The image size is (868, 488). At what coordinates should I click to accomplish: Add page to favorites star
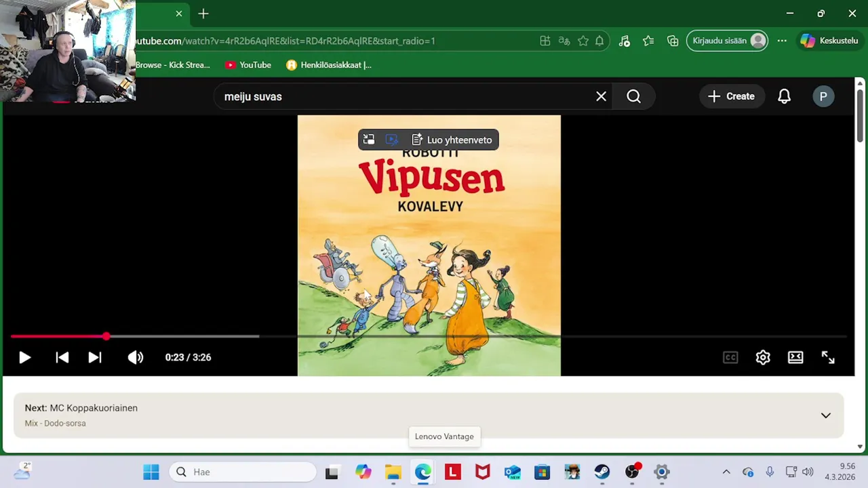pyautogui.click(x=583, y=41)
